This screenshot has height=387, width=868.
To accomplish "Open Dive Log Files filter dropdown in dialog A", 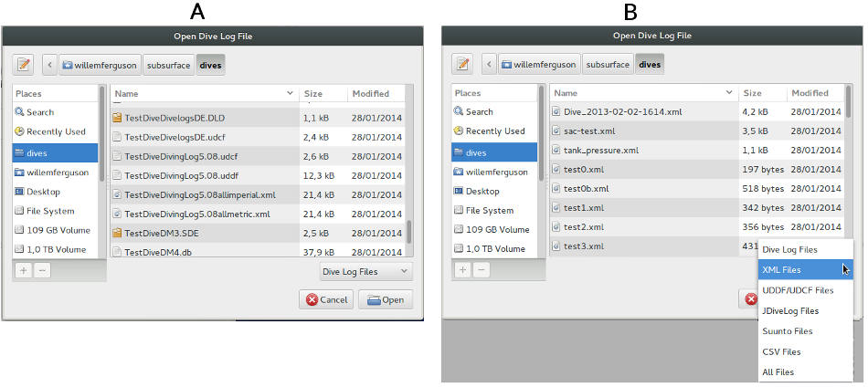I will pyautogui.click(x=365, y=271).
